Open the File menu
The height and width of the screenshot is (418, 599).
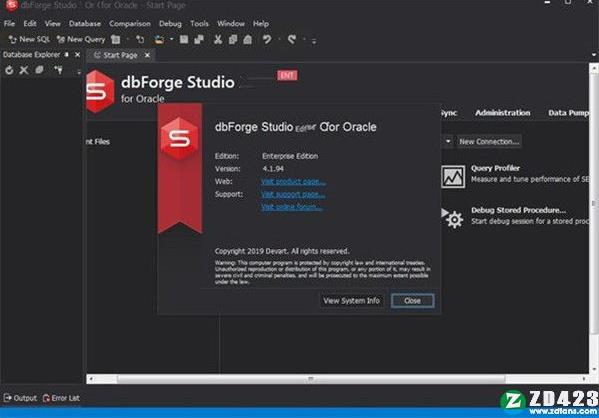(x=9, y=24)
